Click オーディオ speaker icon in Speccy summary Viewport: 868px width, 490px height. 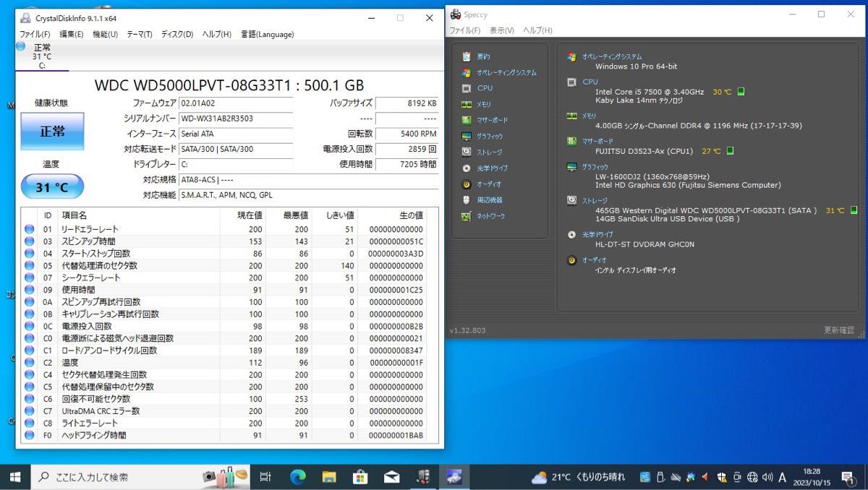click(571, 260)
